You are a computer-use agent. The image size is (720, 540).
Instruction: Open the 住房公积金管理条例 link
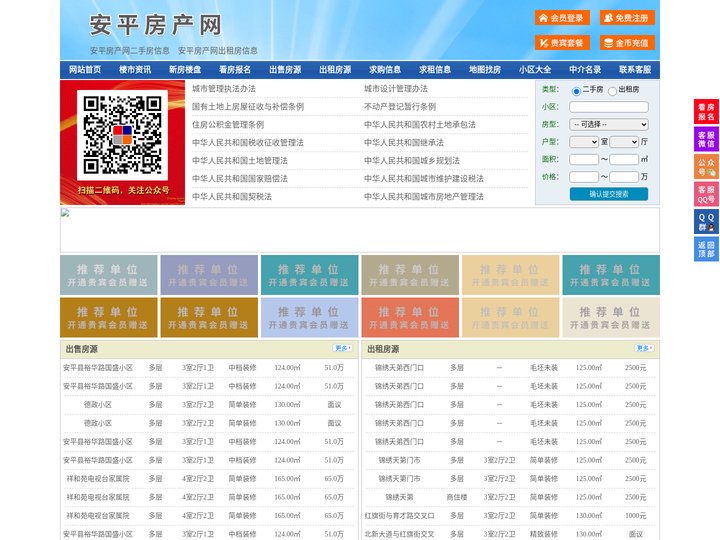tap(228, 124)
